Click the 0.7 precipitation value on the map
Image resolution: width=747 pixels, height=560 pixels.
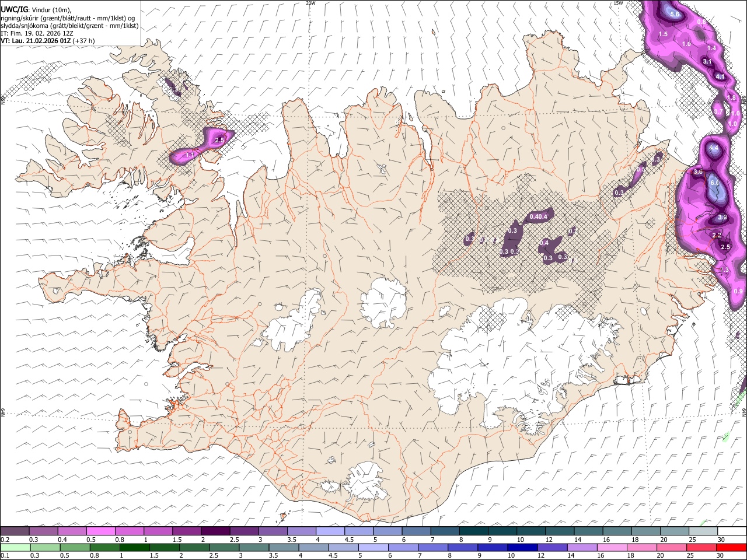point(718,112)
